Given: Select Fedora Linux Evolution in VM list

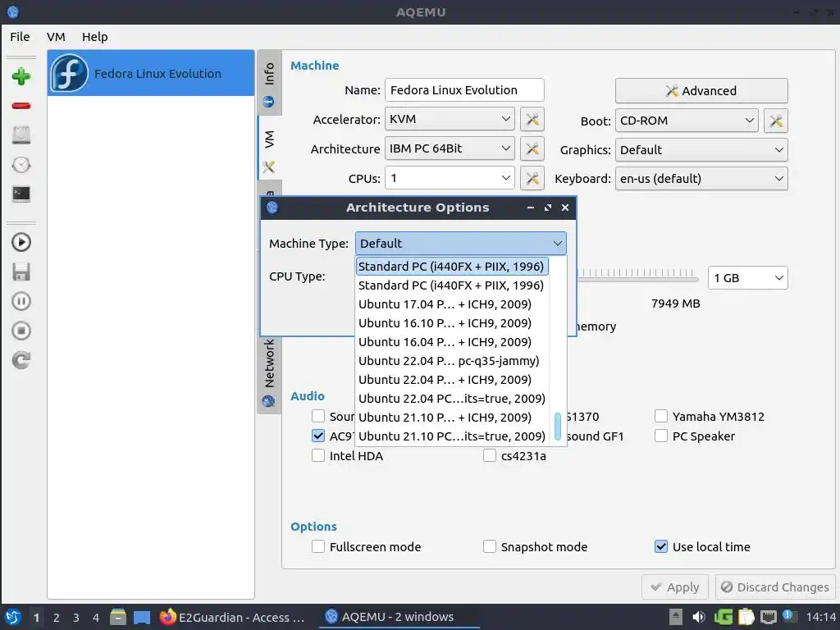Looking at the screenshot, I should tap(151, 73).
